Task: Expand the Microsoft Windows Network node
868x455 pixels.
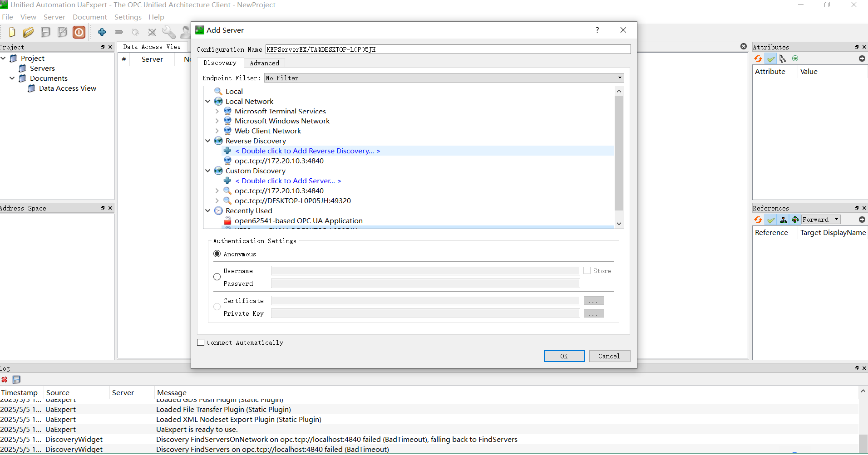Action: [217, 121]
